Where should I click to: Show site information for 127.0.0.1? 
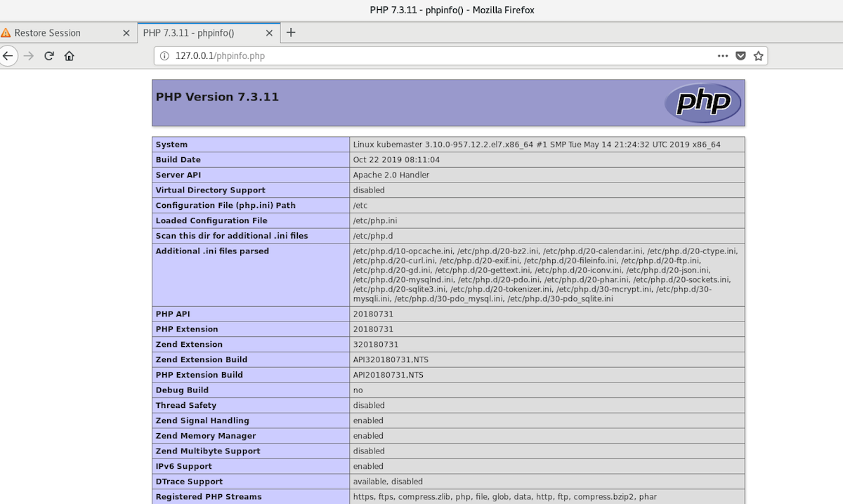pyautogui.click(x=164, y=56)
